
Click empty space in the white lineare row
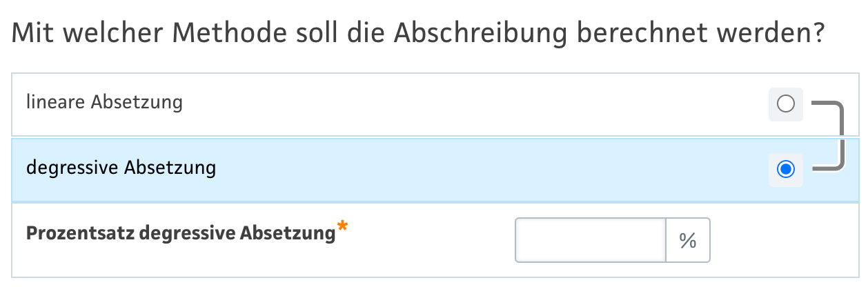tap(483, 104)
